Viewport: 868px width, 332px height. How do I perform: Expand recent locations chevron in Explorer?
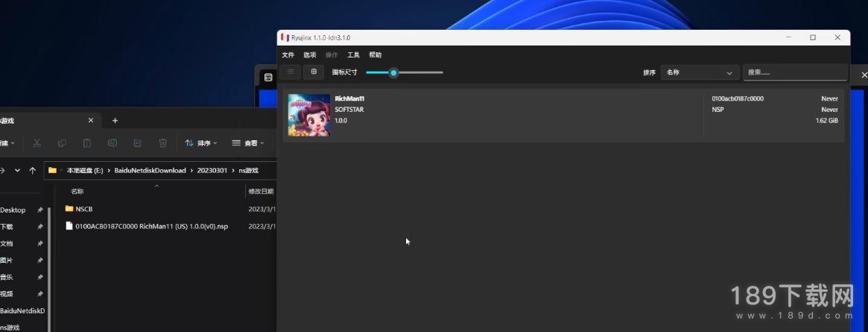point(18,171)
